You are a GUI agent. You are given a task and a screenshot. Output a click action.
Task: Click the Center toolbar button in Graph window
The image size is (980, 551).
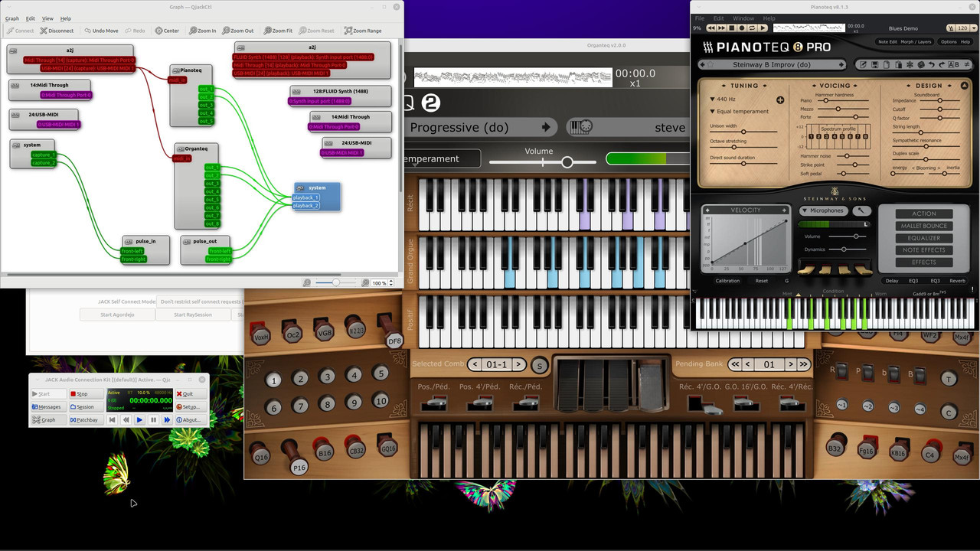(168, 31)
